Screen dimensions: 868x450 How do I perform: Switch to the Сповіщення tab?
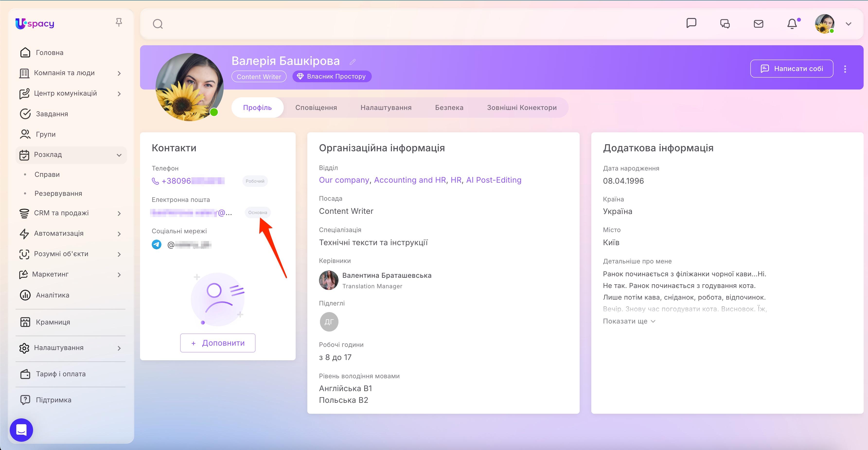coord(316,108)
